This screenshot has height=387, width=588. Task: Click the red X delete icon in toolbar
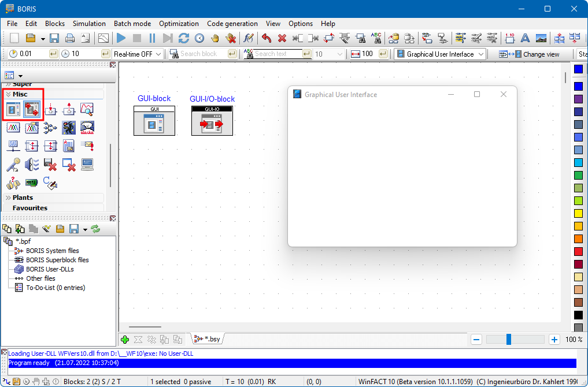pos(282,38)
